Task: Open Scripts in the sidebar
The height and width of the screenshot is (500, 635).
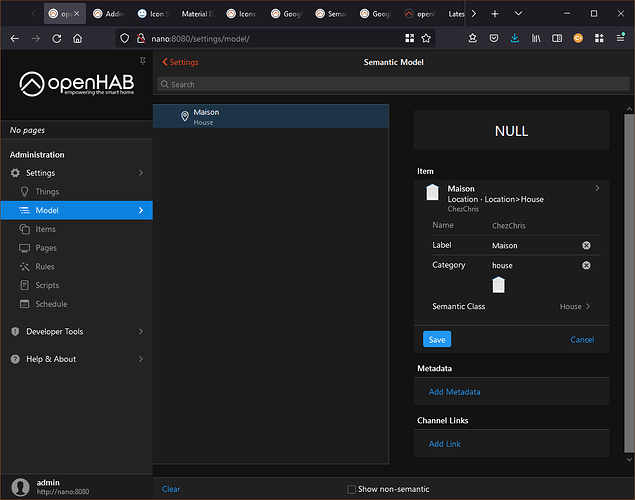Action: point(77,285)
